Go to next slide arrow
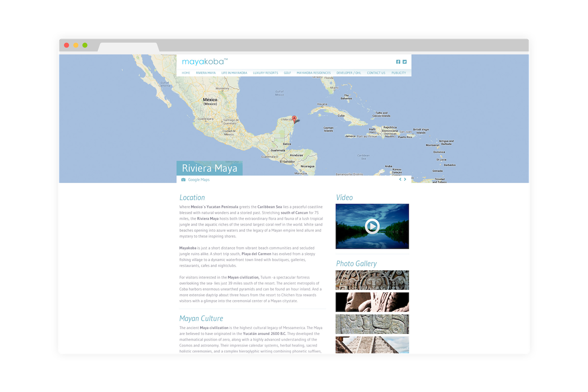Screen dimensions: 588x392 click(x=405, y=179)
